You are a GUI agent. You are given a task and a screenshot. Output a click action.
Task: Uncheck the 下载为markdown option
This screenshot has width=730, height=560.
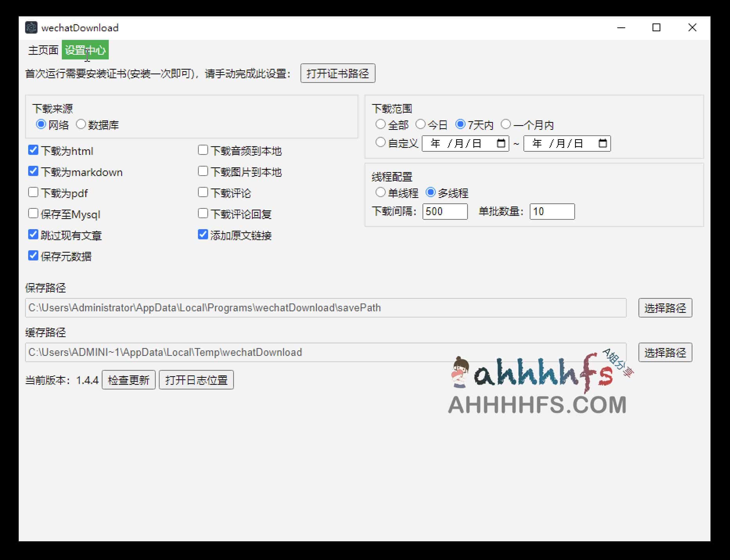coord(33,171)
